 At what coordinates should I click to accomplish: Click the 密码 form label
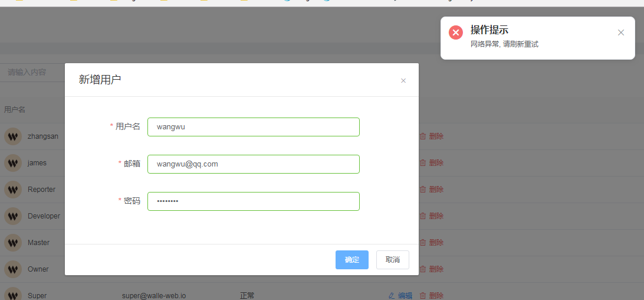coord(132,201)
